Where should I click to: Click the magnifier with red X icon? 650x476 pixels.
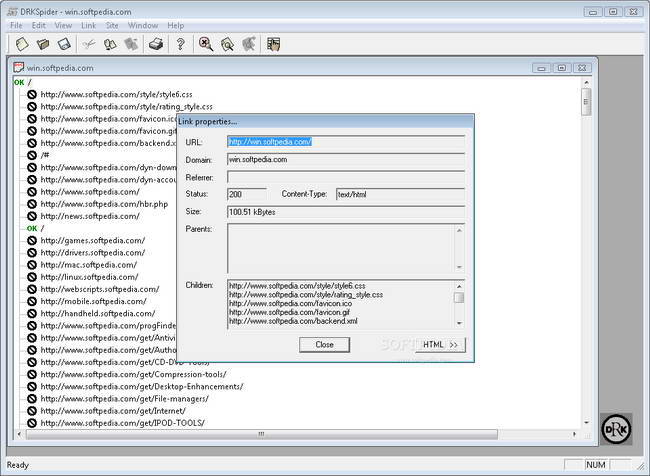206,44
